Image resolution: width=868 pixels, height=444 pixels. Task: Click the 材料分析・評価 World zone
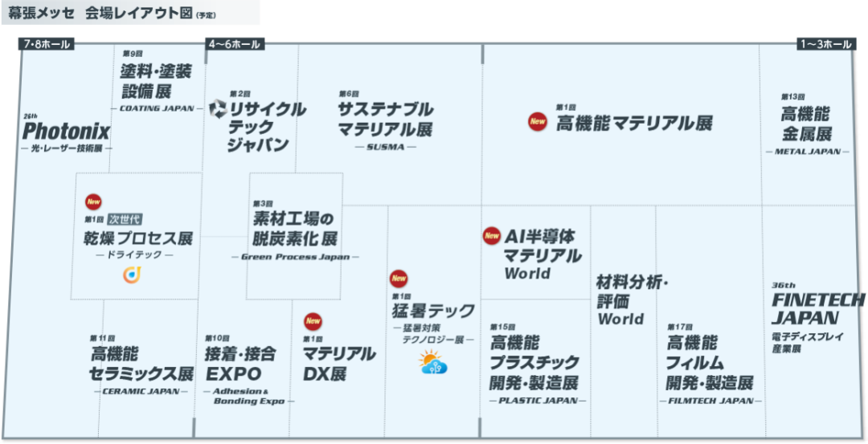pyautogui.click(x=633, y=301)
